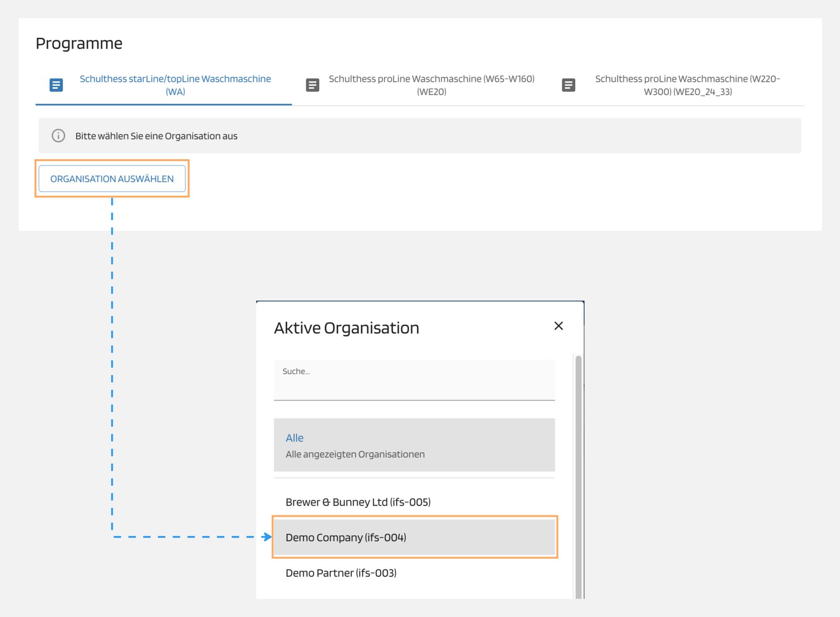Click the Organisation auswählen button

112,179
